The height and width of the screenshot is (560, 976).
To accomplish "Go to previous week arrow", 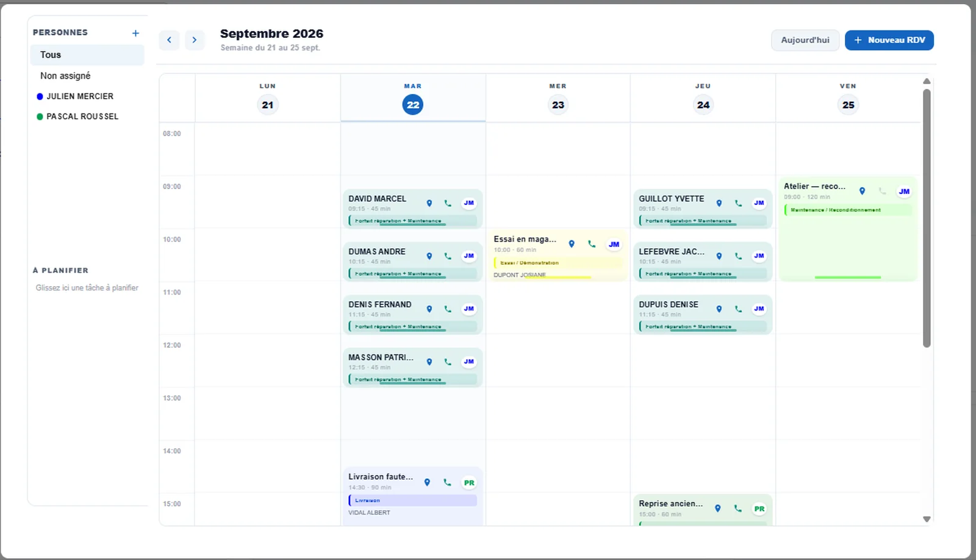I will click(169, 40).
